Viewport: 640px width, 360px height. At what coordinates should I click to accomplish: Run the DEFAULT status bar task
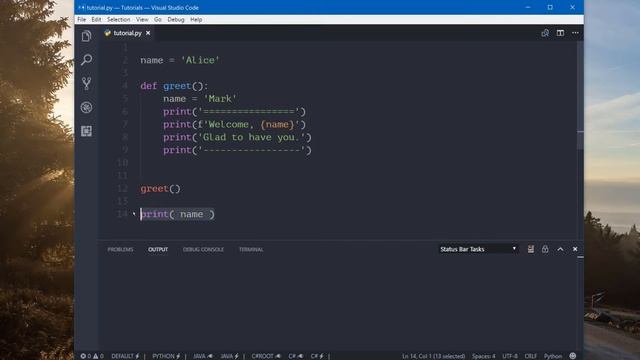125,356
